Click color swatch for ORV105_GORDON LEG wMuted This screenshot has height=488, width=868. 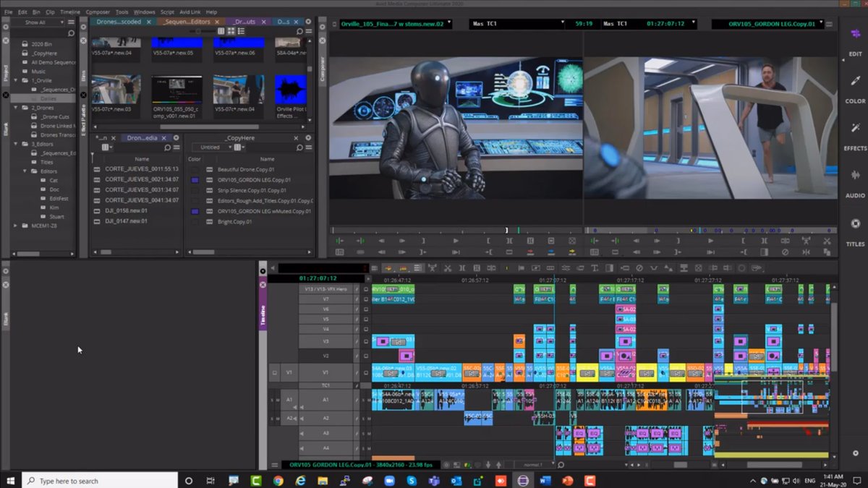pyautogui.click(x=195, y=211)
